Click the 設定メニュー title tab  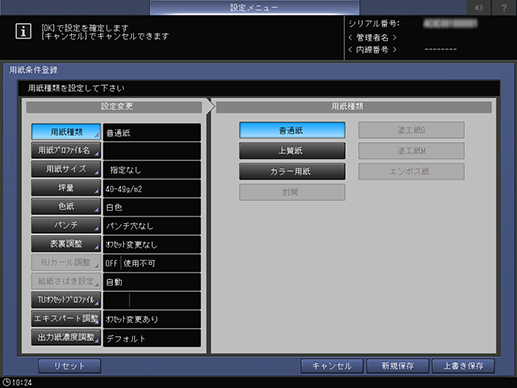click(x=254, y=7)
